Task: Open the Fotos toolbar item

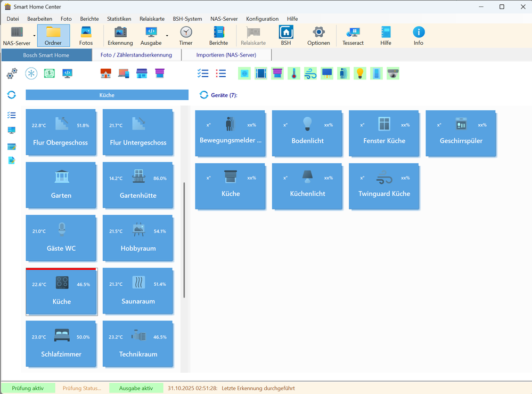Action: [86, 35]
